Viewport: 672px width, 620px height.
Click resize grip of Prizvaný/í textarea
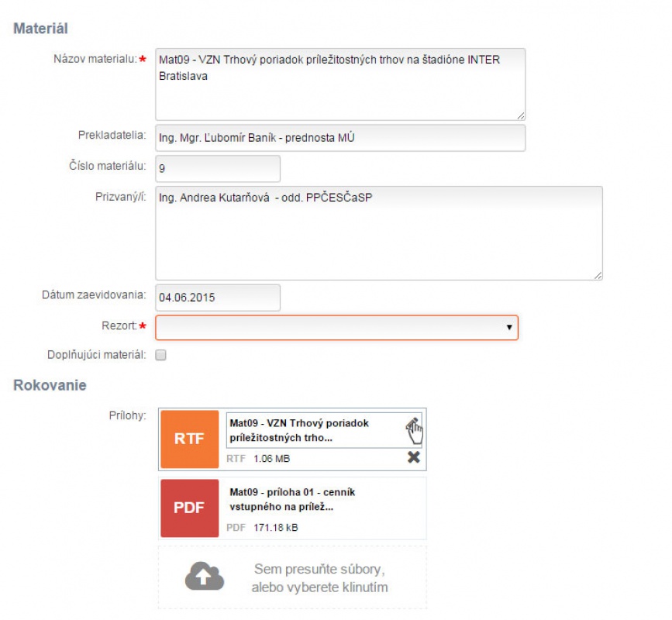coord(598,275)
